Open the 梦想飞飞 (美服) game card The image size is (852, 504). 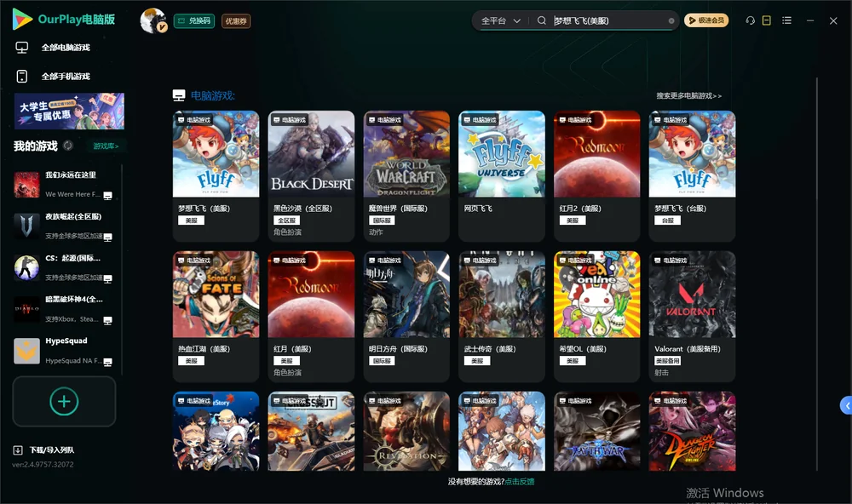point(216,175)
